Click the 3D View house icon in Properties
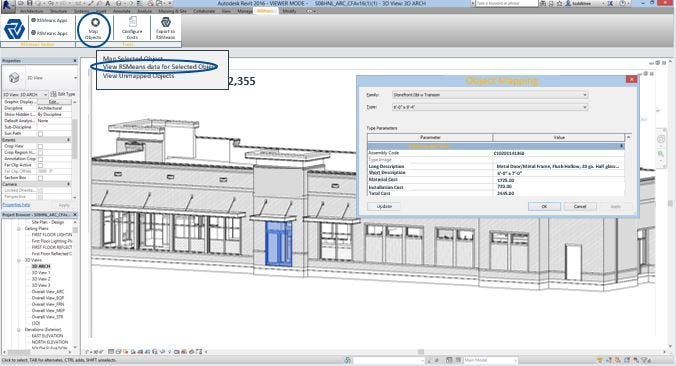Image resolution: width=676 pixels, height=366 pixels. point(14,78)
